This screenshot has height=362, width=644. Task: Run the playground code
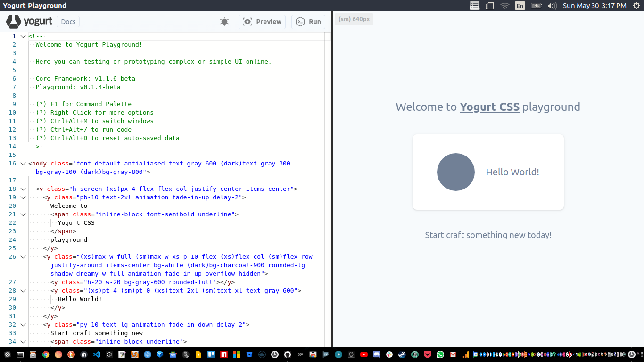click(x=308, y=22)
